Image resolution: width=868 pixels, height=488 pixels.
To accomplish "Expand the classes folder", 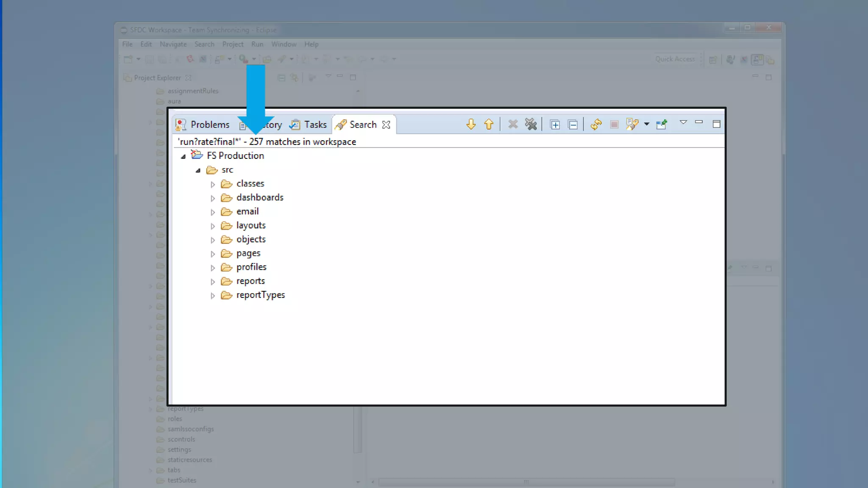I will [x=213, y=184].
